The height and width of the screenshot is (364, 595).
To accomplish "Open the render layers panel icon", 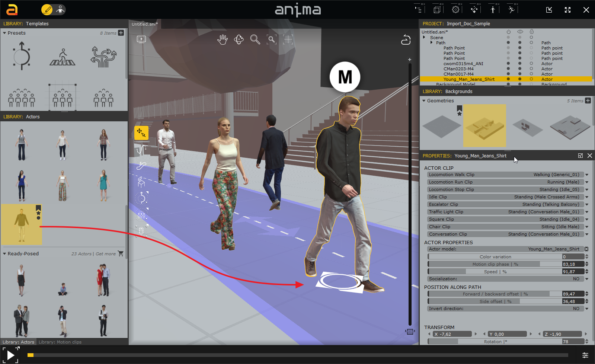I will 437,10.
